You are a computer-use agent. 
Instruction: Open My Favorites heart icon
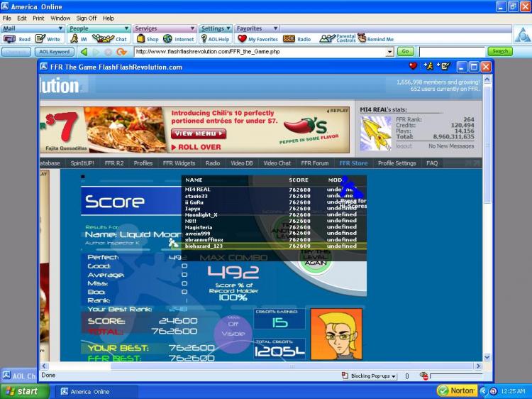tap(242, 39)
